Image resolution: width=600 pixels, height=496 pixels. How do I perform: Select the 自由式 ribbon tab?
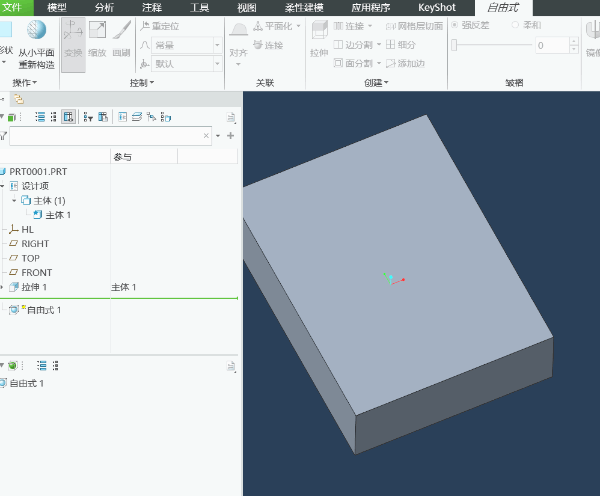click(503, 8)
